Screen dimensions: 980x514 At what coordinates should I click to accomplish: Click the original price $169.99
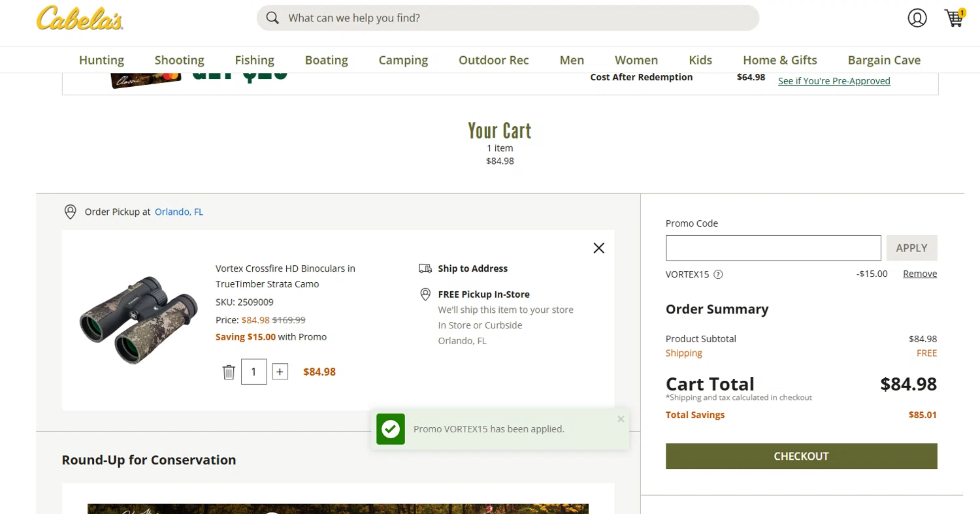click(289, 320)
